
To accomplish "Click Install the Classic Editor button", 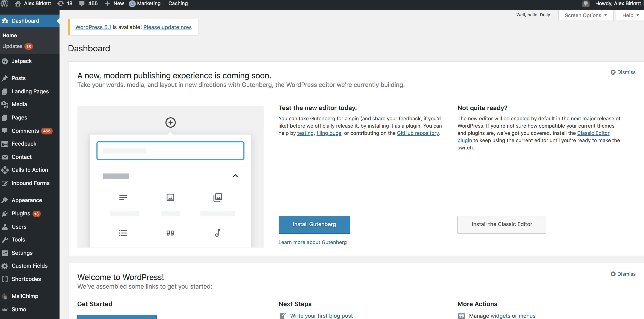I will 501,224.
